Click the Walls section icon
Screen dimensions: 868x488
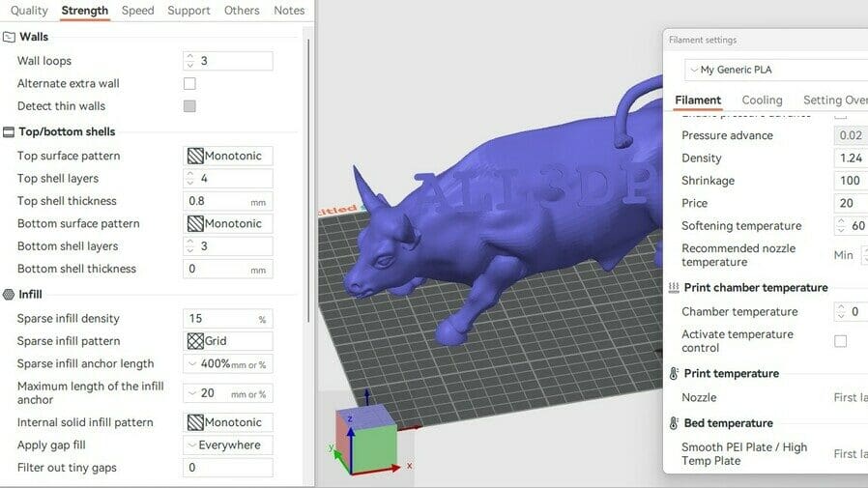click(9, 38)
